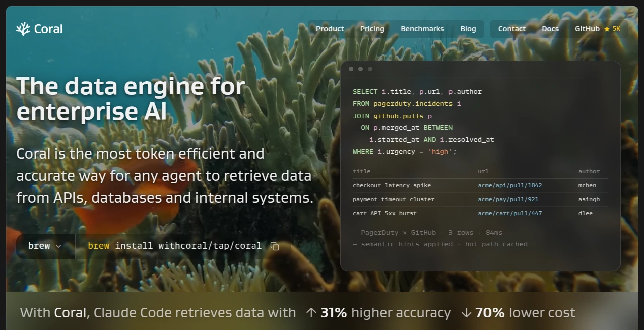Screen dimensions: 644x330
Task: Click the '70% lower cost' stat
Action: pyautogui.click(x=518, y=313)
